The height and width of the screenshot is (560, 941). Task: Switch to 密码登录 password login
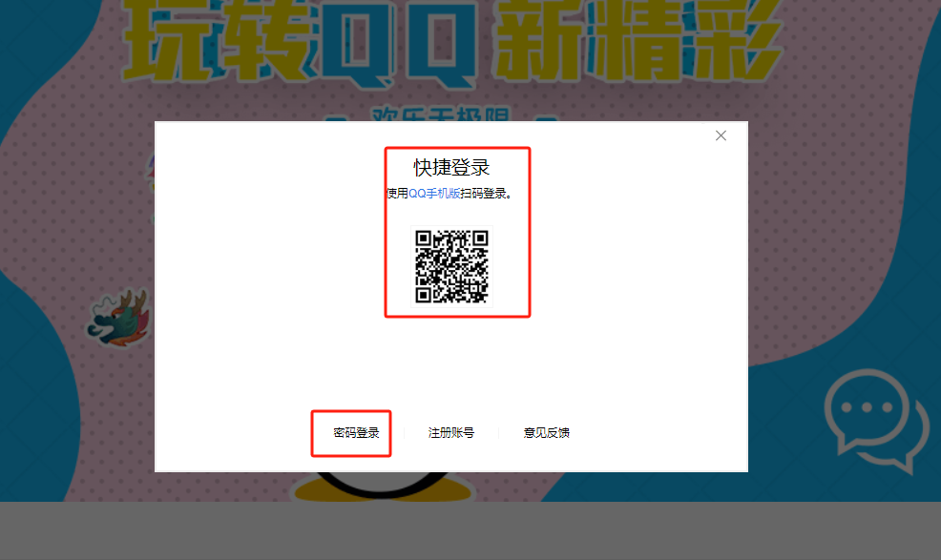click(x=356, y=433)
